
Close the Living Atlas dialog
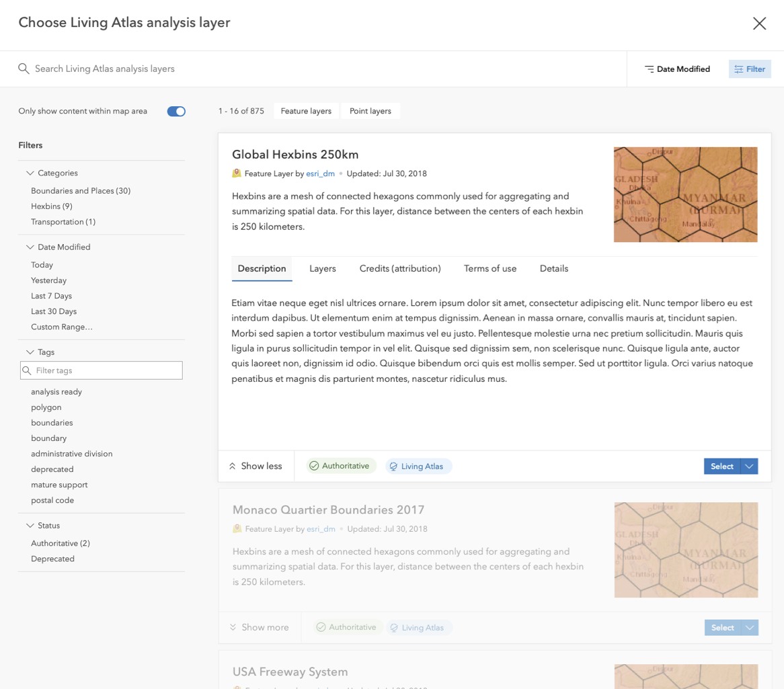759,24
